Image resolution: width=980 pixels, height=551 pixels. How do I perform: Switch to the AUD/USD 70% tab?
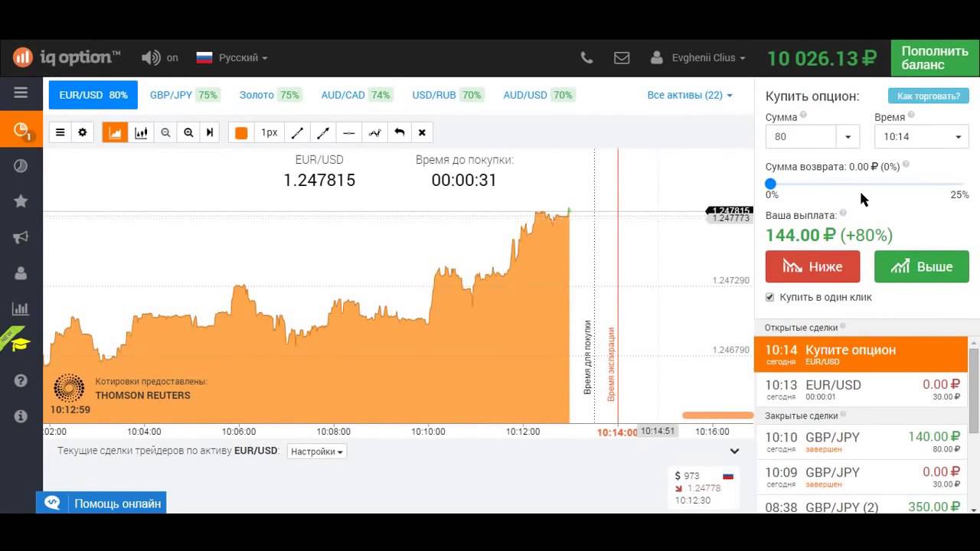coord(538,95)
